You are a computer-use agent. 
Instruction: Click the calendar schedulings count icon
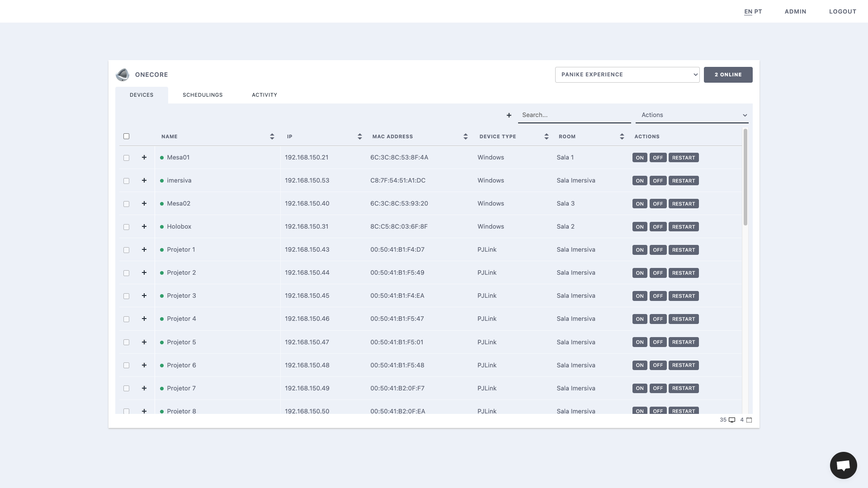tap(749, 420)
